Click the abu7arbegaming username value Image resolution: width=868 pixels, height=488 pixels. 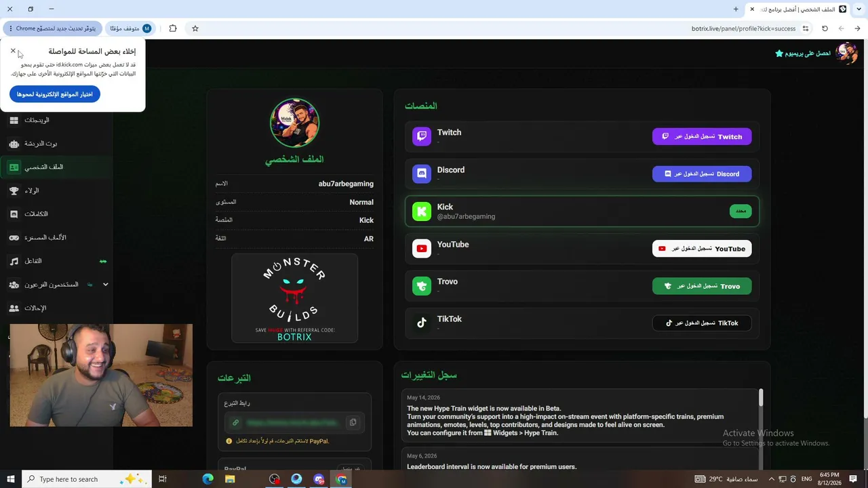pos(346,184)
